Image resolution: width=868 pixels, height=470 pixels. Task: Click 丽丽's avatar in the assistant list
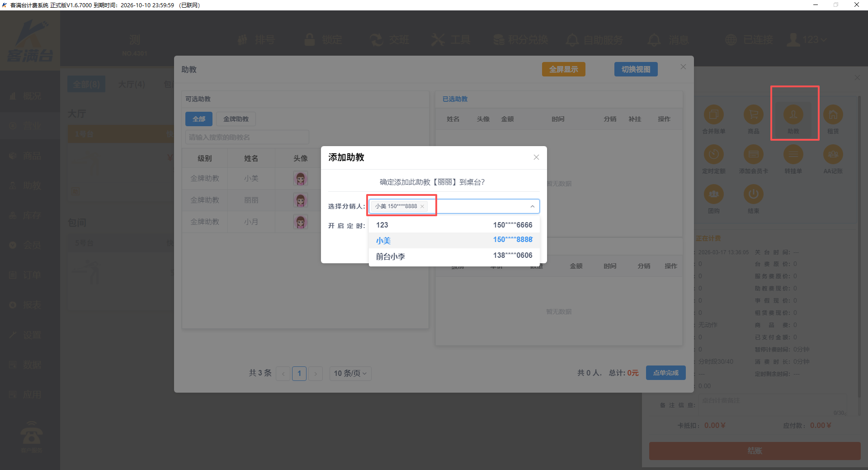click(300, 200)
